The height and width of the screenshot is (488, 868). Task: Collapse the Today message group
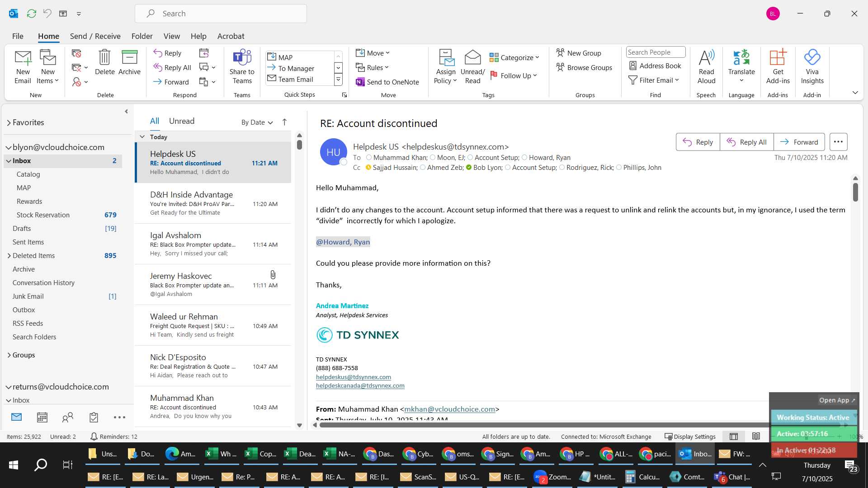pyautogui.click(x=142, y=136)
